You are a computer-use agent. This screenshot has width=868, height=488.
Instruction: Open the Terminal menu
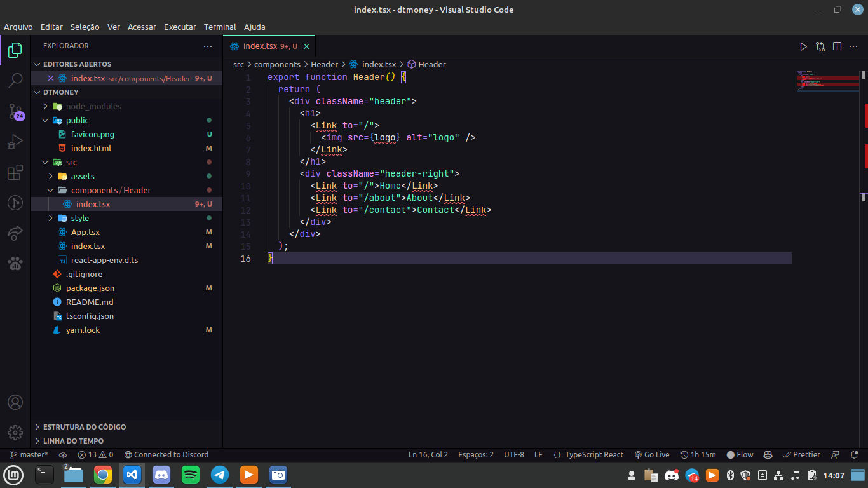click(220, 27)
